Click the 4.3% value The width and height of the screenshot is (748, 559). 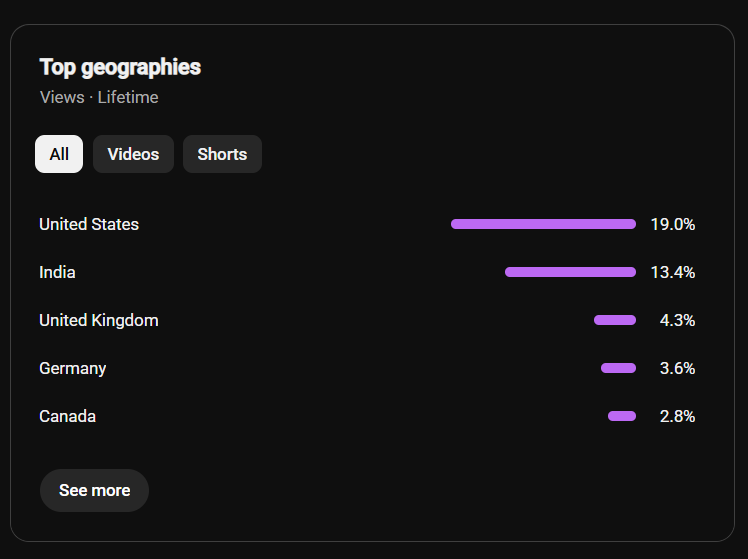tap(677, 321)
